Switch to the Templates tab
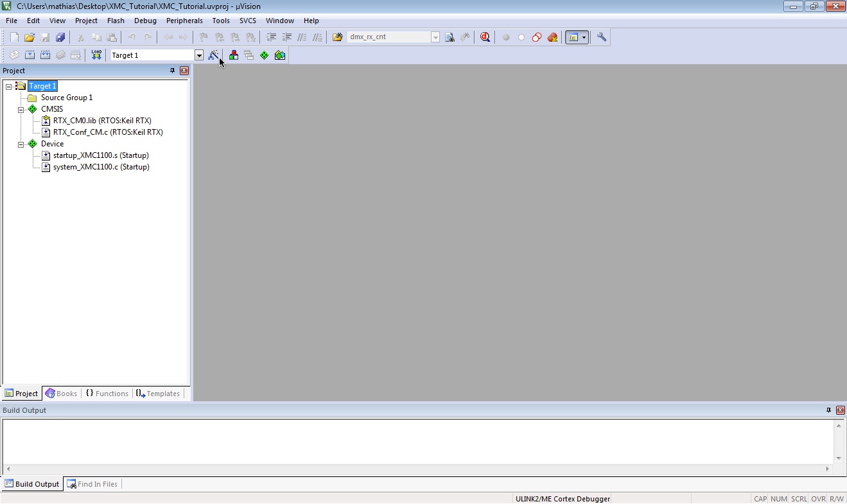847x504 pixels. (158, 394)
